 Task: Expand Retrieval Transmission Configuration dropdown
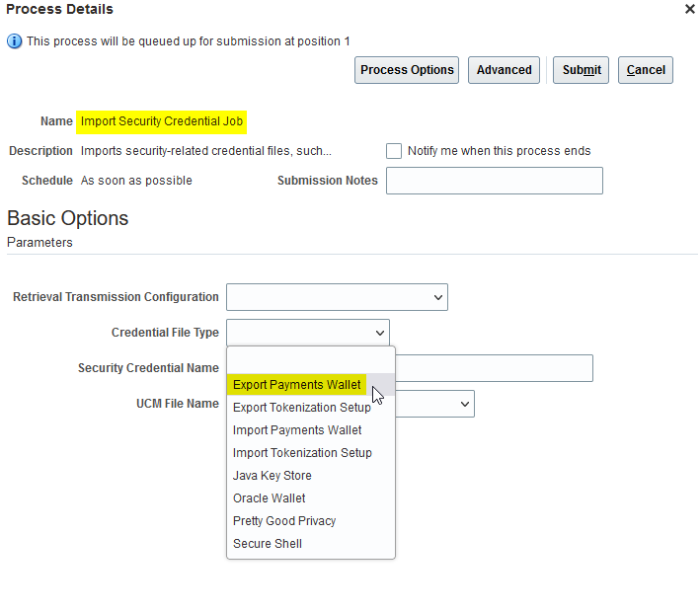coord(337,297)
